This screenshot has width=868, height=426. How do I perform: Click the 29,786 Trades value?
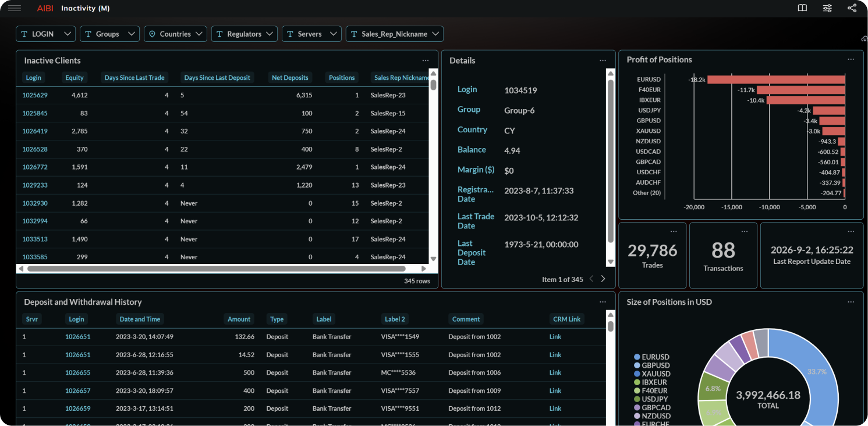point(653,251)
